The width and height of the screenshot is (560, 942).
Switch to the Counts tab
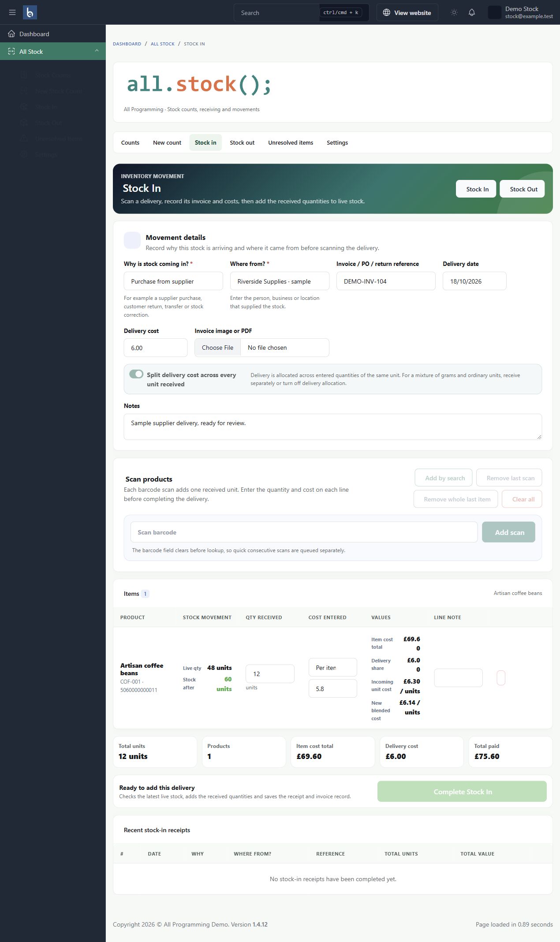(x=130, y=142)
